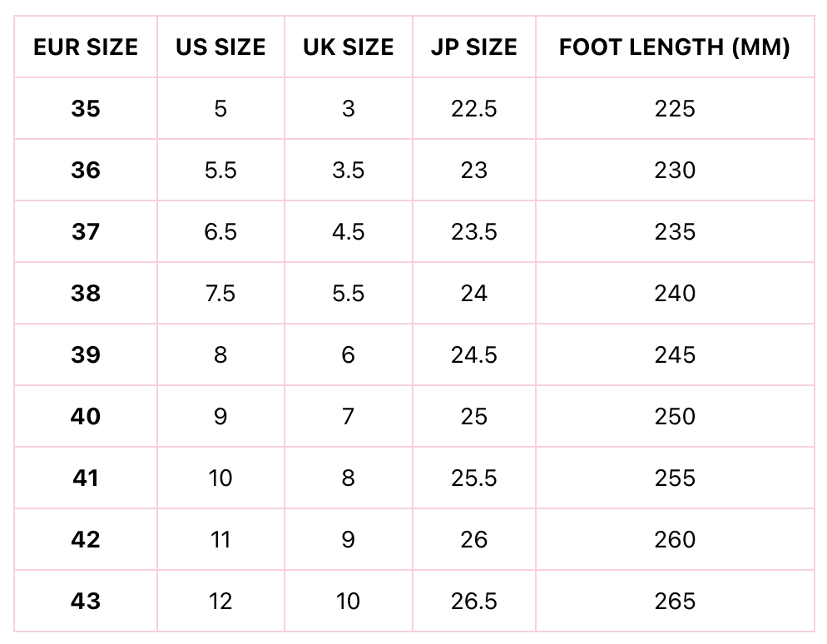Select EUR size 40 cell
Viewport: 827px width, 644px height.
[x=86, y=417]
